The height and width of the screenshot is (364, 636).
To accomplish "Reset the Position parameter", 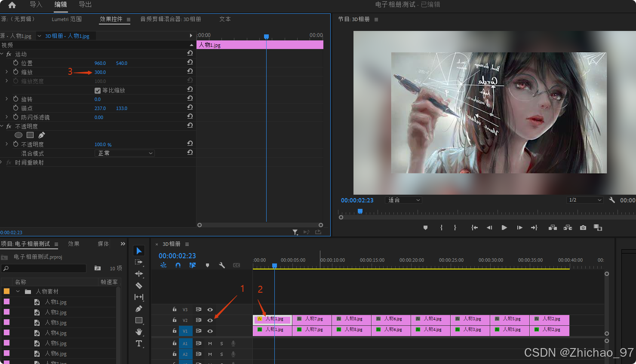I will click(x=190, y=62).
